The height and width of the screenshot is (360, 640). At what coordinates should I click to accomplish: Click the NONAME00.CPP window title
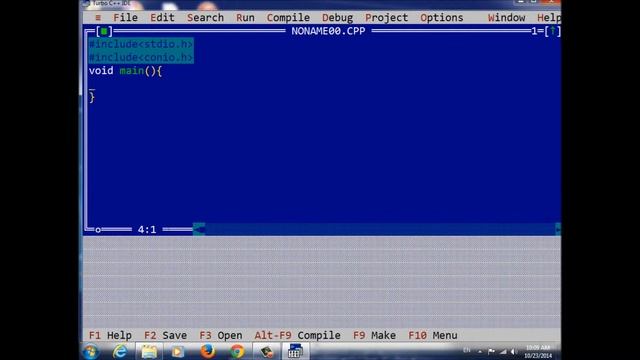(328, 31)
